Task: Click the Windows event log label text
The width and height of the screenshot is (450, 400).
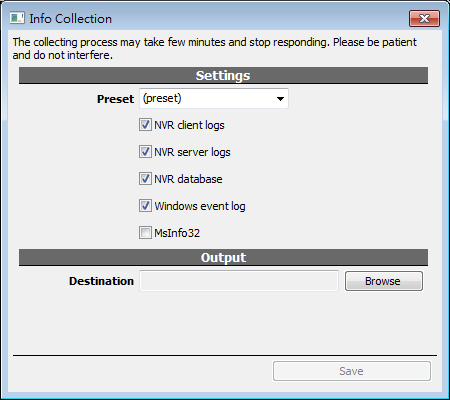Action: 200,206
